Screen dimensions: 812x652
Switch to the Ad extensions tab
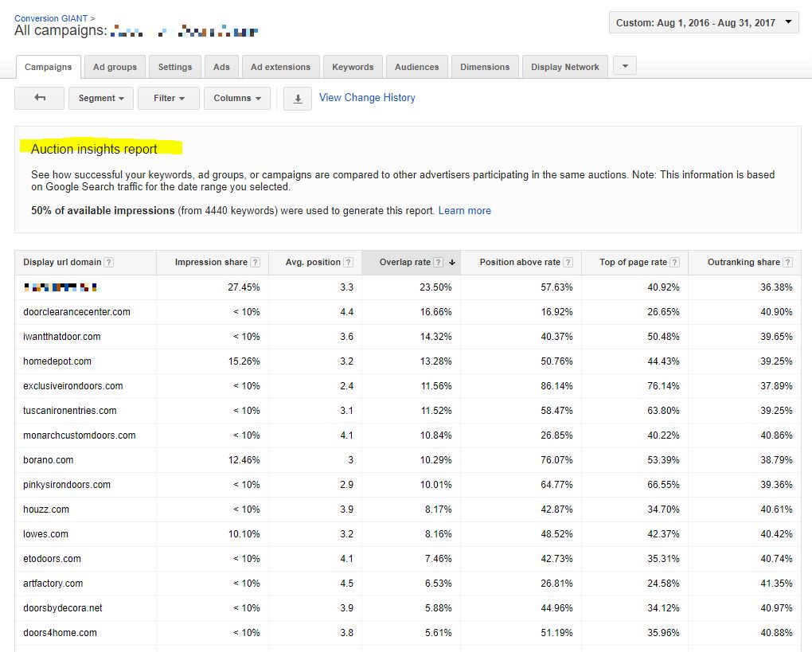[281, 68]
